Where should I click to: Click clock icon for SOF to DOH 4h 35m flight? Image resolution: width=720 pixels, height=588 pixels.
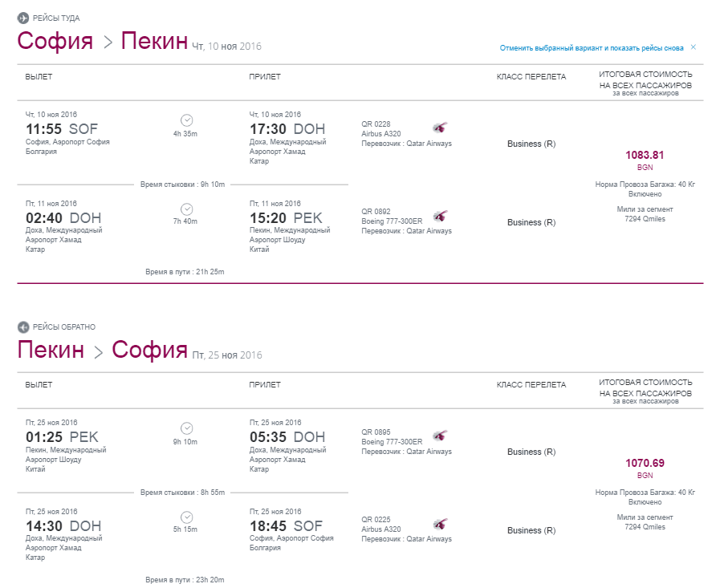186,120
